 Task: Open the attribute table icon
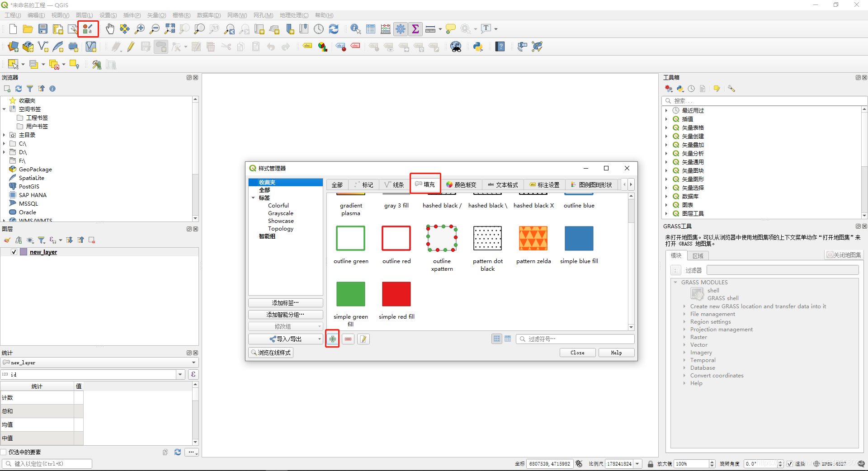tap(371, 29)
